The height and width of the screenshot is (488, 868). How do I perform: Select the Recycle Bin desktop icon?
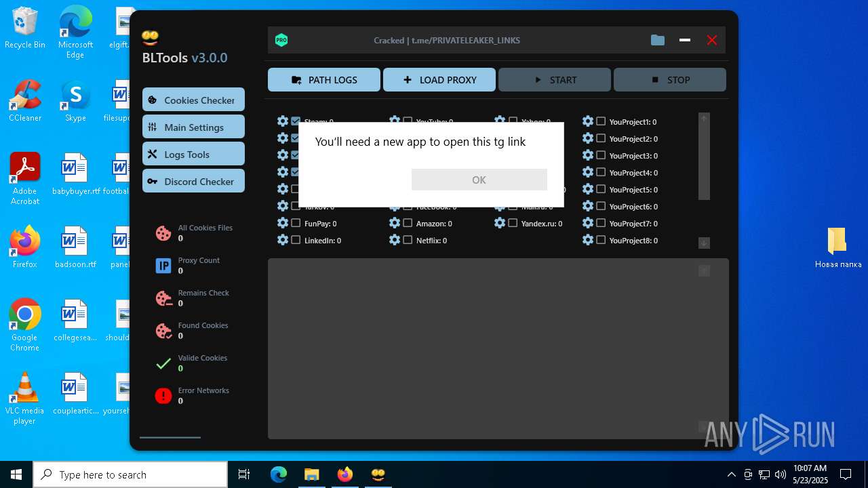click(25, 28)
